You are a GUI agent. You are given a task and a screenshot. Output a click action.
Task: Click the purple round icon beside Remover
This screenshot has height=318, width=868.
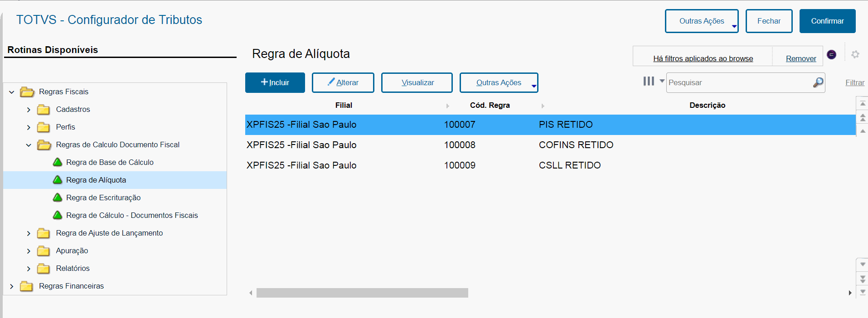point(831,54)
